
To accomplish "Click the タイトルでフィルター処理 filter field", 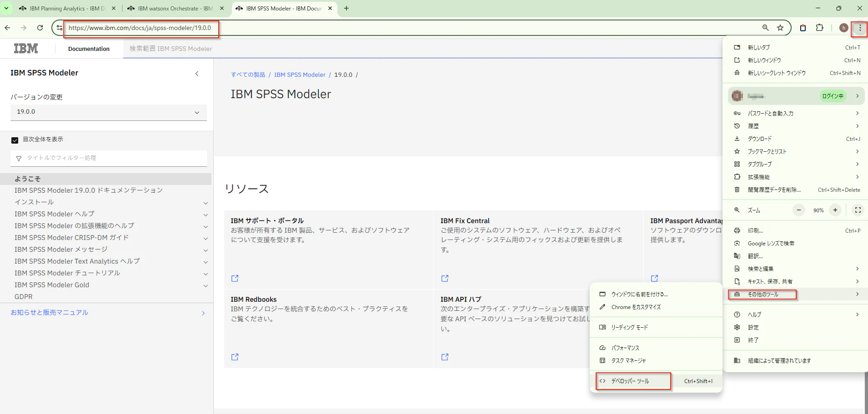I will [x=109, y=158].
